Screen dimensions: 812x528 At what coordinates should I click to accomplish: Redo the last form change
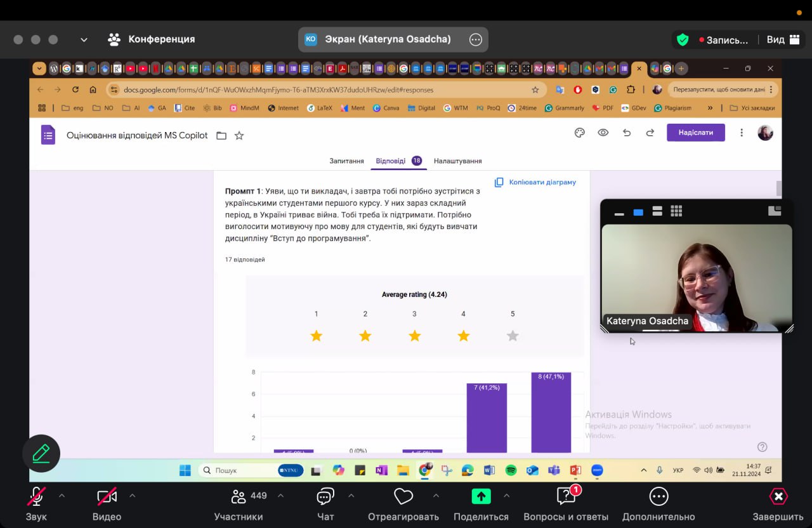pyautogui.click(x=650, y=133)
